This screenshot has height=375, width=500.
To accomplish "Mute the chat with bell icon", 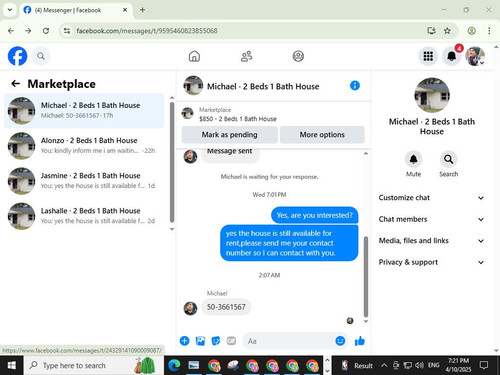I will point(413,159).
